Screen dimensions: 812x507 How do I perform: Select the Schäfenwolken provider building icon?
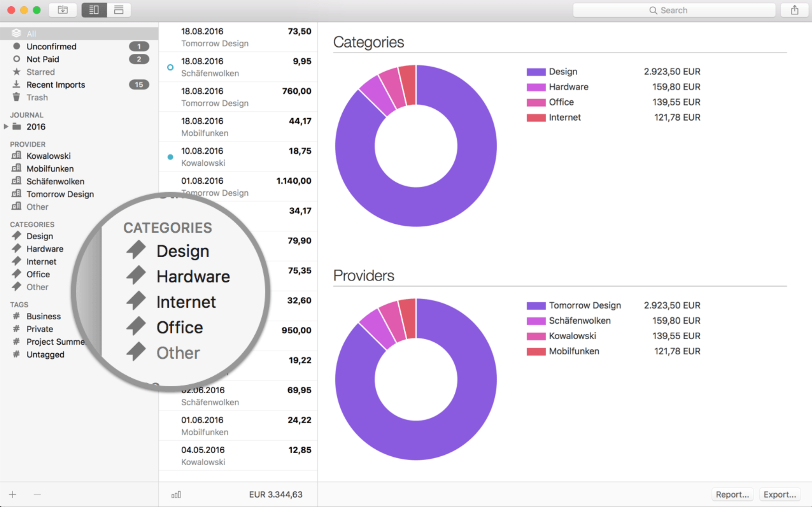(17, 181)
